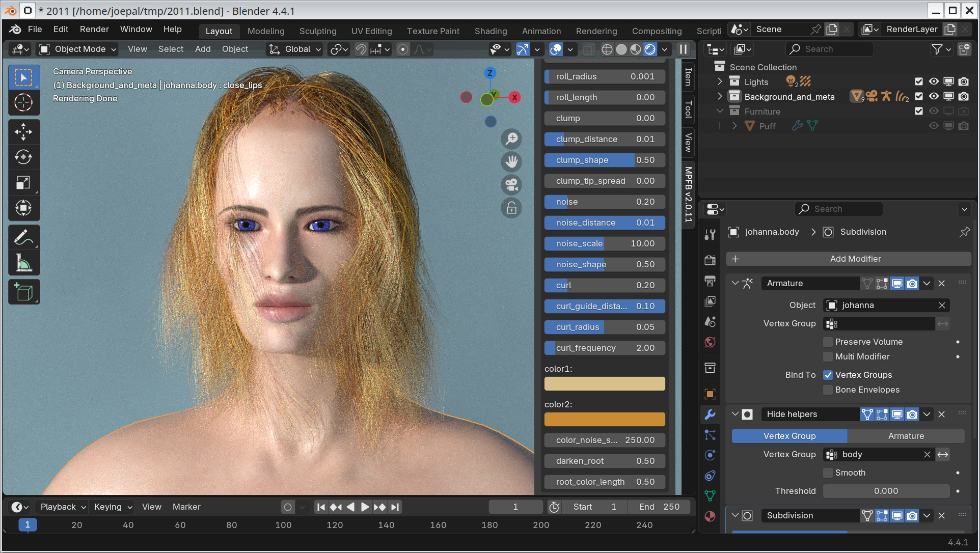Viewport: 980px width, 553px height.
Task: Adjust the clump_shape slider
Action: click(x=605, y=160)
